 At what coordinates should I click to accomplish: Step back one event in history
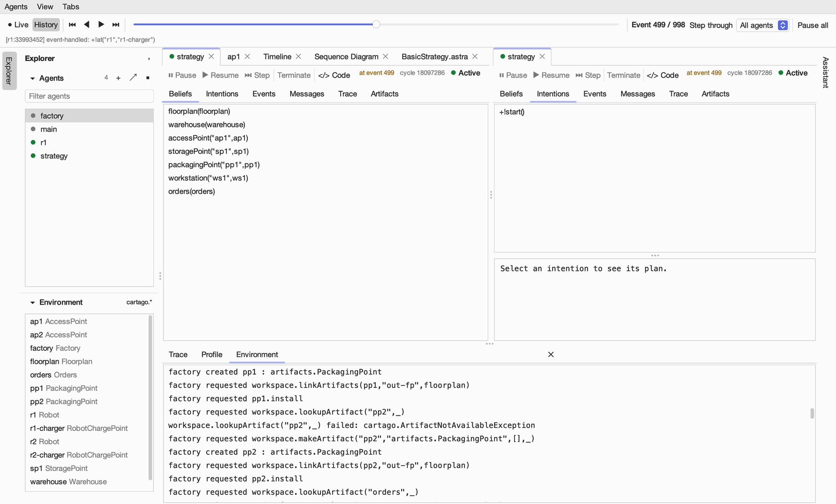tap(87, 25)
